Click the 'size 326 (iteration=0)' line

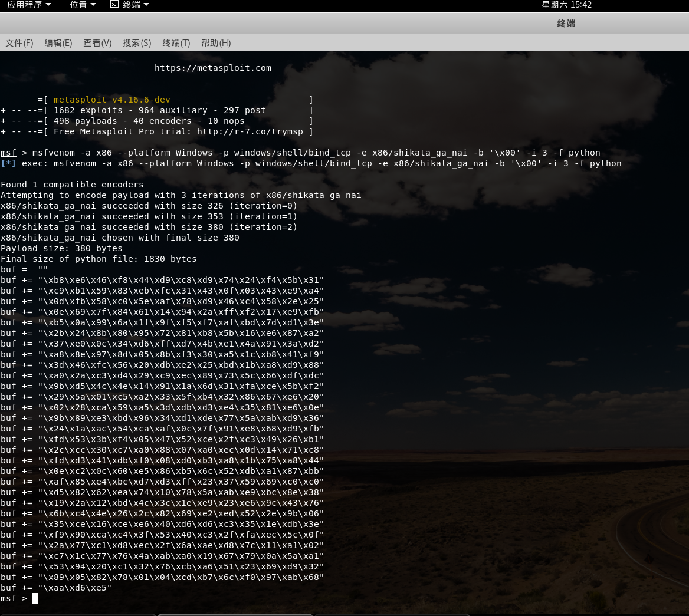tap(149, 206)
